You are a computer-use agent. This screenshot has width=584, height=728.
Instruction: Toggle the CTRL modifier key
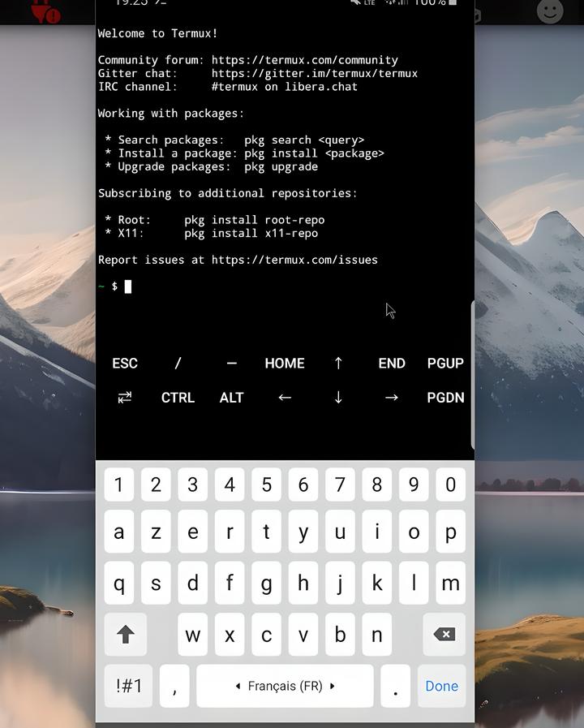pyautogui.click(x=178, y=398)
